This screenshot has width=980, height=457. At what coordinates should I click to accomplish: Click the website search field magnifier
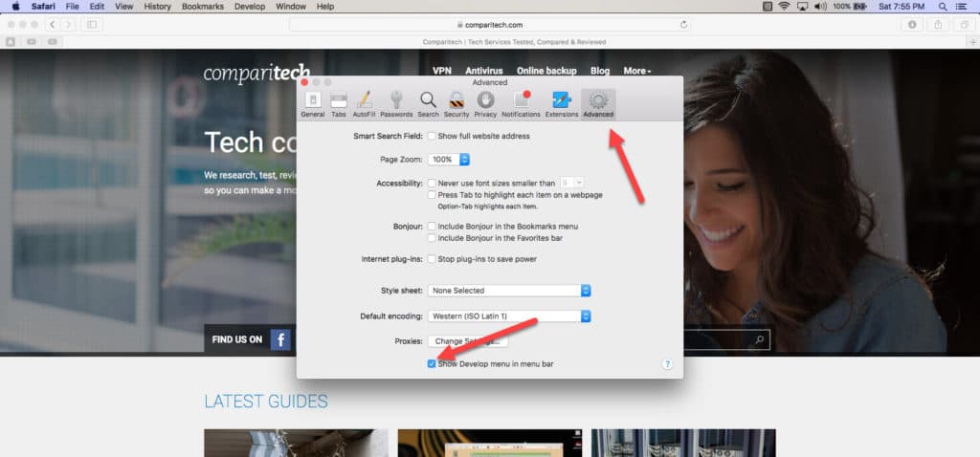coord(759,339)
